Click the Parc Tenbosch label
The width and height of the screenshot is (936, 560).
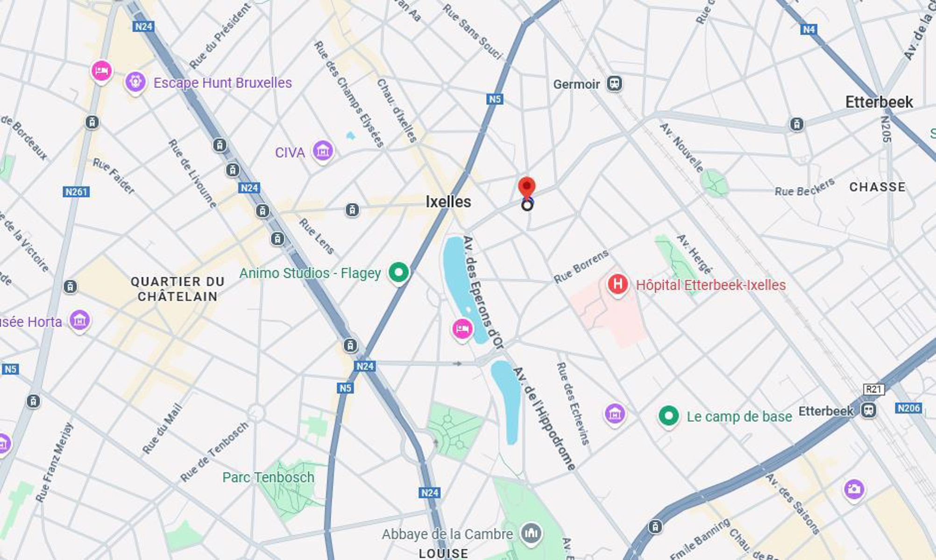coord(268,477)
